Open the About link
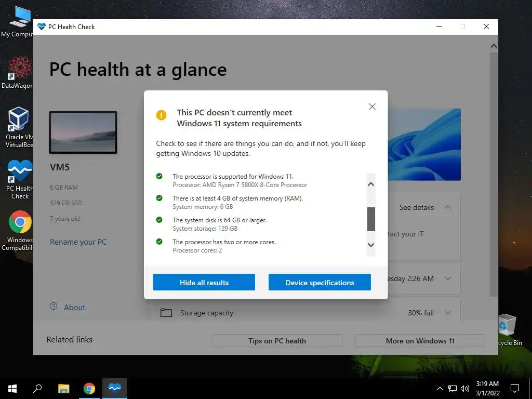532x399 pixels. 74,308
